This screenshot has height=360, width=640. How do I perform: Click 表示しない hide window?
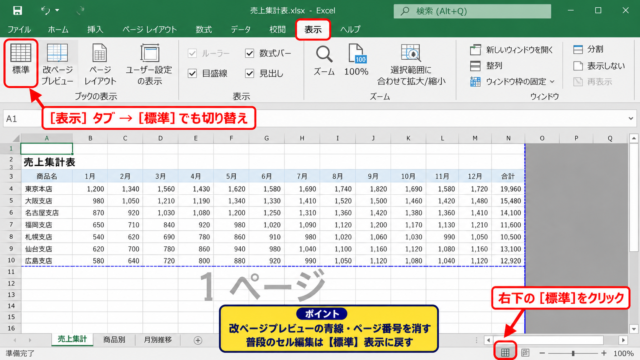599,66
